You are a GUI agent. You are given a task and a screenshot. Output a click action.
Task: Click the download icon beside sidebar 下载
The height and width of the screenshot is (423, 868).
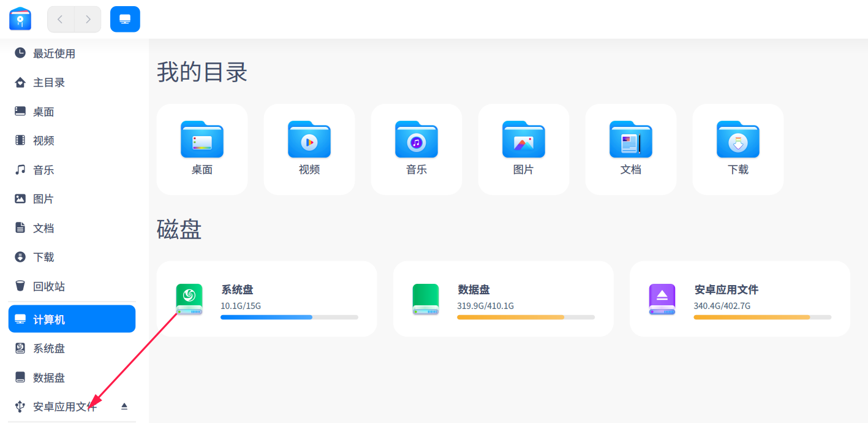coord(20,257)
